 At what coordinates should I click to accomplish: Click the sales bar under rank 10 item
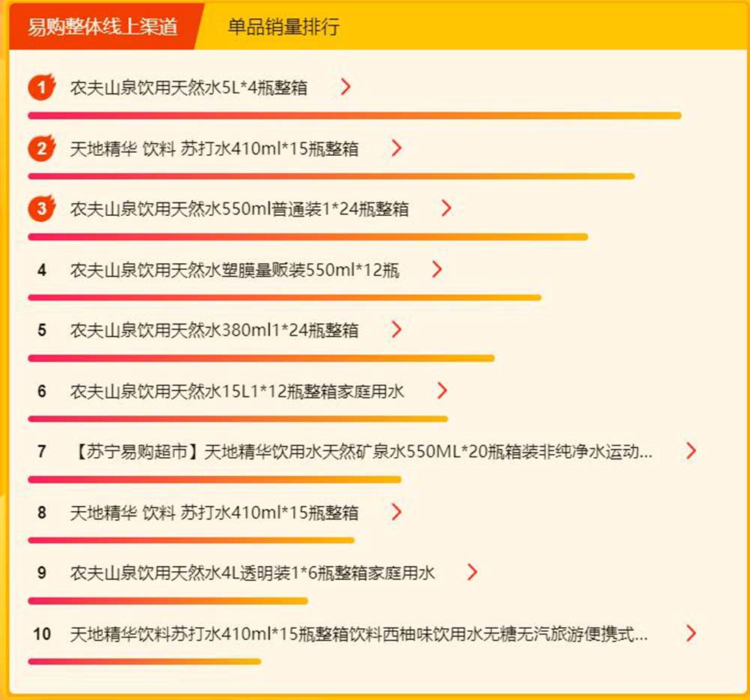click(145, 662)
